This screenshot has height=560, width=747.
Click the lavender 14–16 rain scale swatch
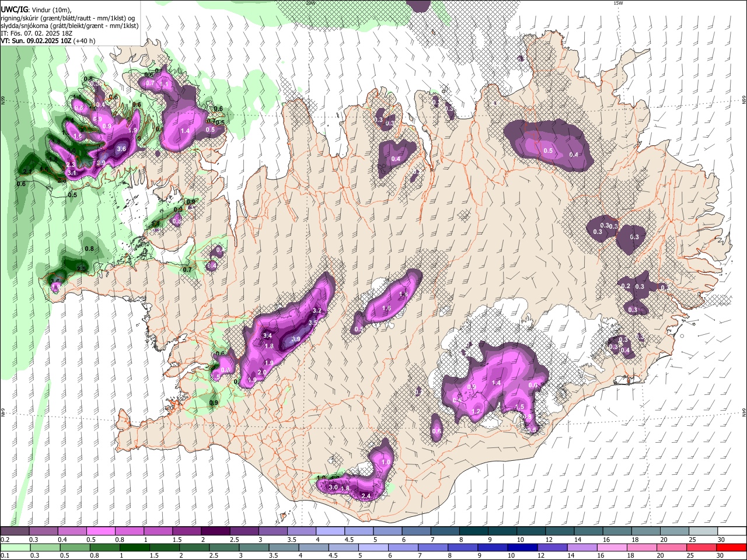582,547
